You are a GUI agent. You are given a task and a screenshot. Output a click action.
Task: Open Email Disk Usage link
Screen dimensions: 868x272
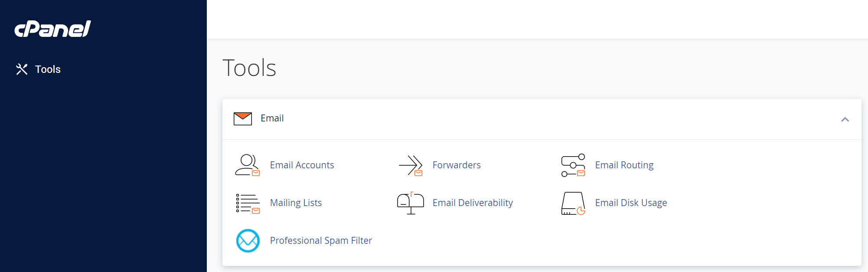[631, 203]
